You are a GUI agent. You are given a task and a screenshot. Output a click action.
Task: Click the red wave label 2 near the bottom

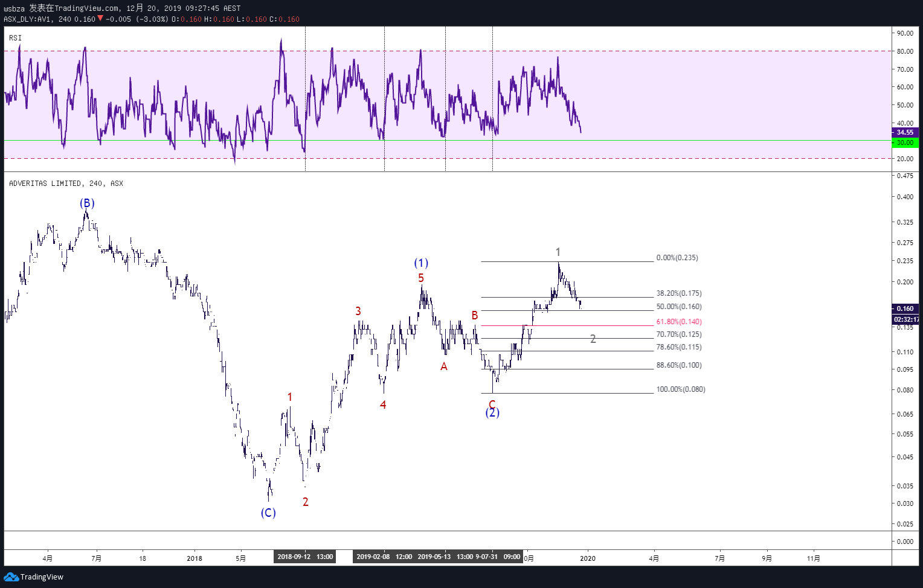point(306,502)
